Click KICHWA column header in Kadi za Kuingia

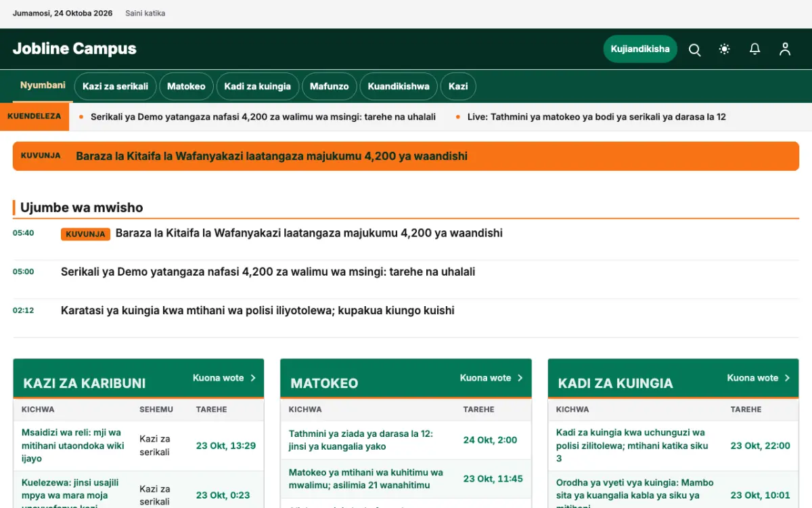tap(572, 409)
